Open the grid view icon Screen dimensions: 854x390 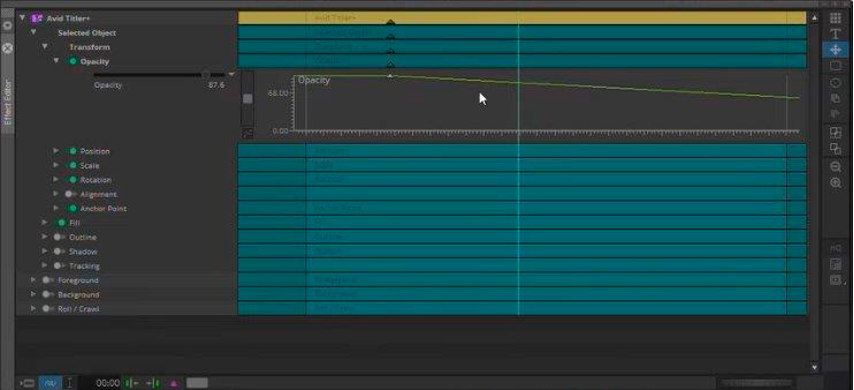835,18
